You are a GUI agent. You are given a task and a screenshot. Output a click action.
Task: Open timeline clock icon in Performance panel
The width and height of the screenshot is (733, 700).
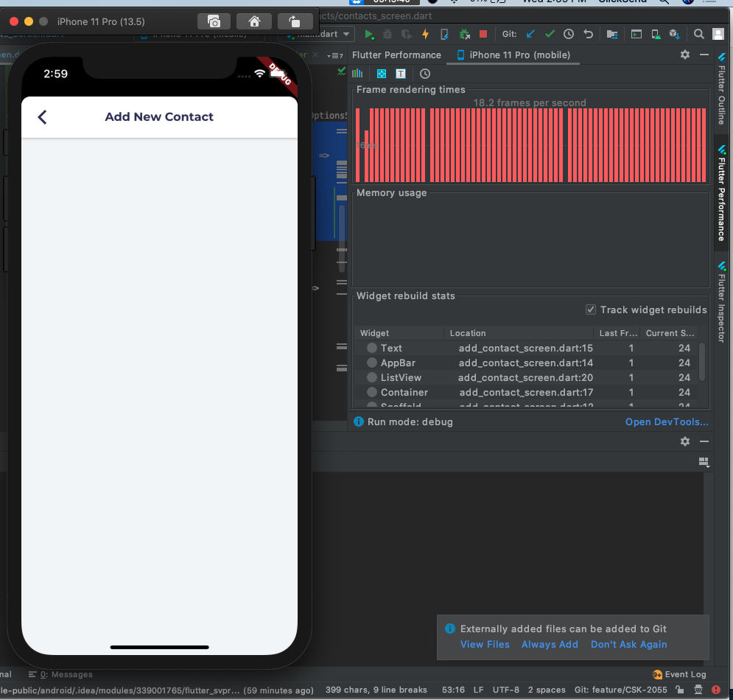click(425, 74)
